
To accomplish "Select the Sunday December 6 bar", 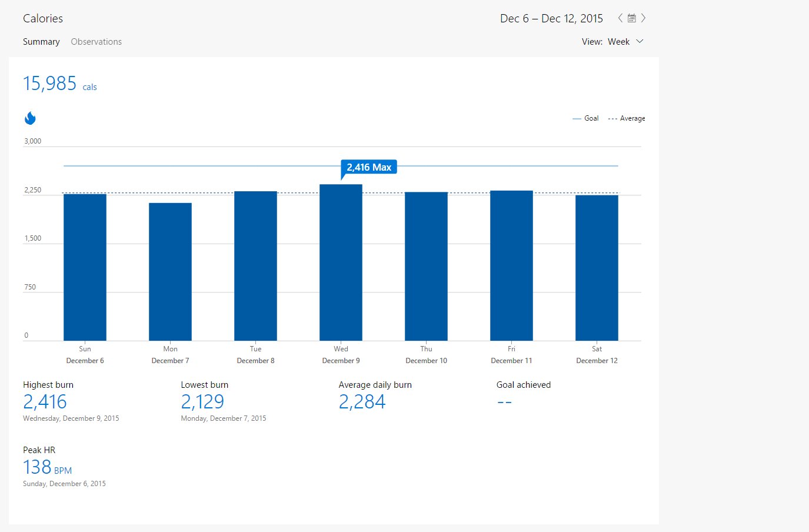I will pos(85,267).
